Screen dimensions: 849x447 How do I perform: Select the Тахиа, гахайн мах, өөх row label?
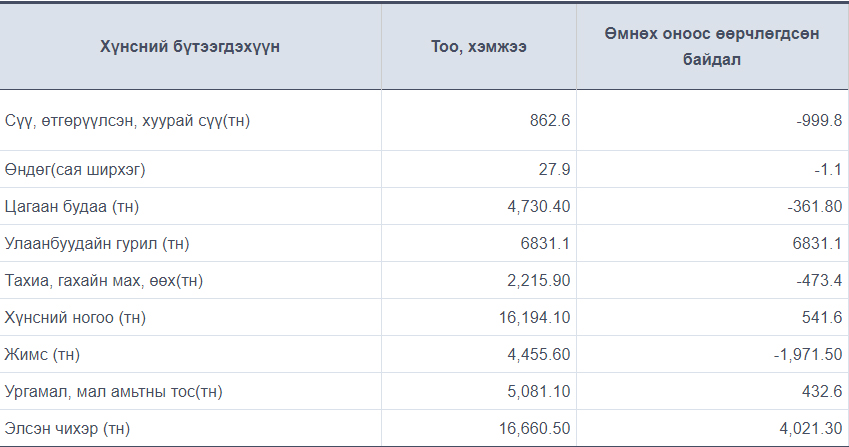pyautogui.click(x=103, y=280)
